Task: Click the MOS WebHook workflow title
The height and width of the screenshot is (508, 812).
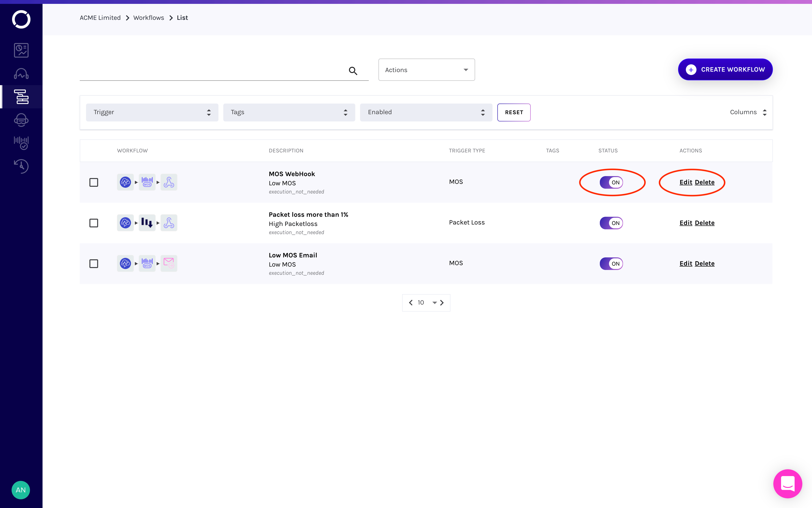Action: tap(292, 174)
